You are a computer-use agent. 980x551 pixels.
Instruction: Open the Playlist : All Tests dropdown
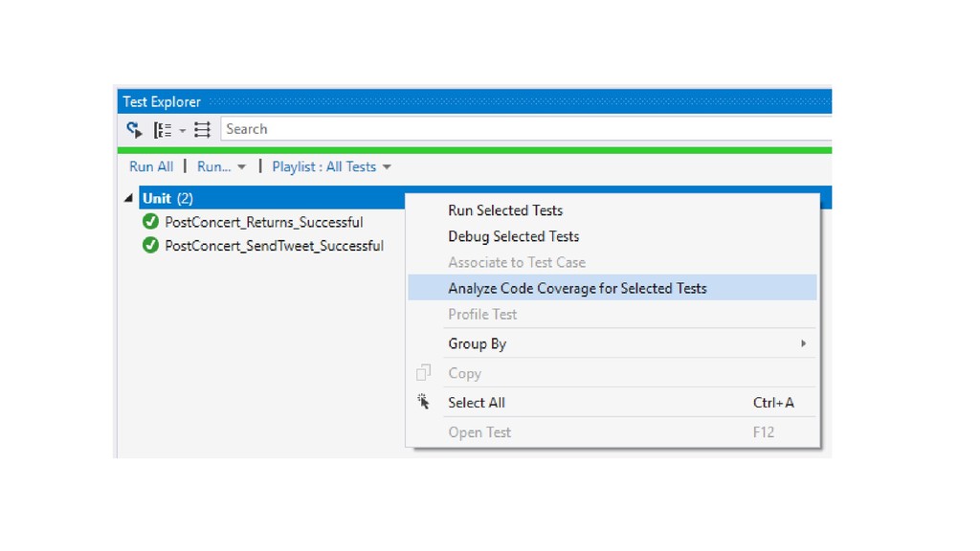[x=331, y=166]
